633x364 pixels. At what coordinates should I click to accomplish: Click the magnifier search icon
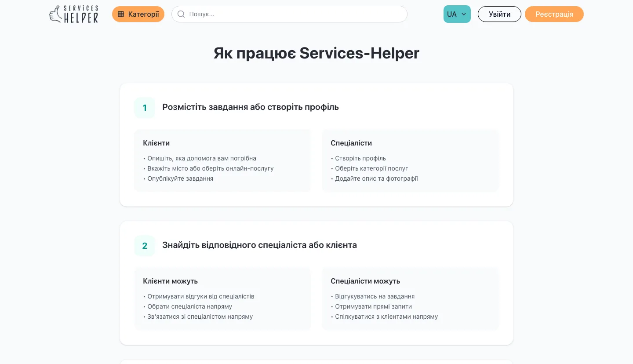pos(181,14)
